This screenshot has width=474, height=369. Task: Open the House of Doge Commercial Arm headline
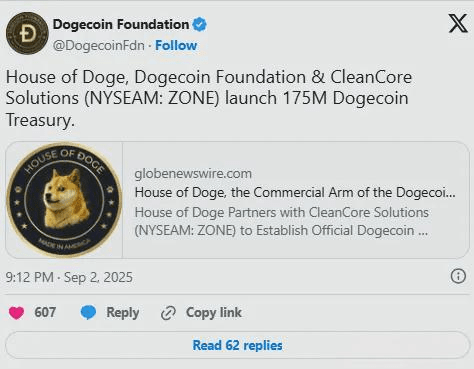coord(295,192)
